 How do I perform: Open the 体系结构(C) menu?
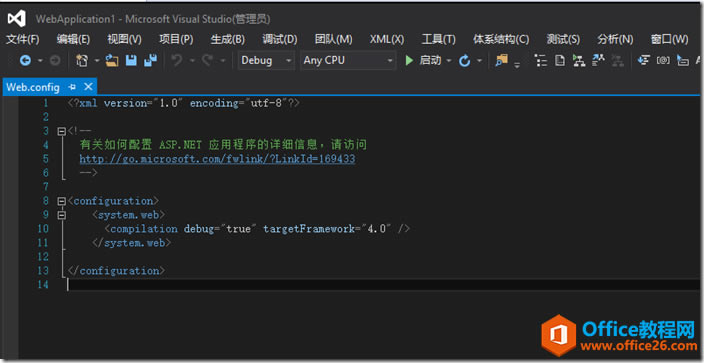click(x=501, y=40)
